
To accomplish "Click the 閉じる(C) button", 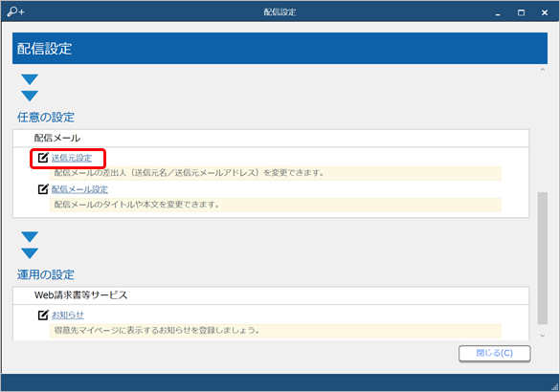I will tap(495, 354).
